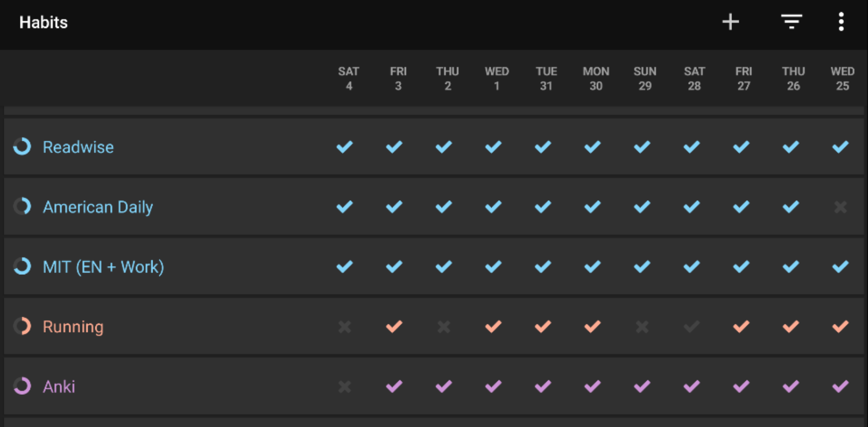This screenshot has height=427, width=868.
Task: Toggle American Daily check for THU 26
Action: tap(791, 207)
